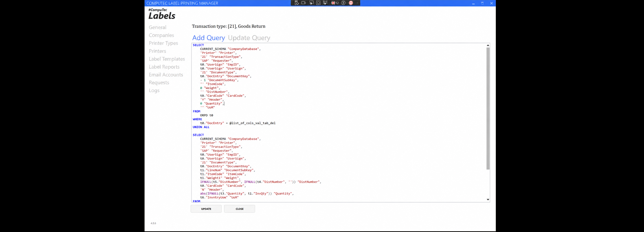Screen dimensions: 644x232
Task: Maximize the Label Printing Manager window
Action: click(x=482, y=3)
